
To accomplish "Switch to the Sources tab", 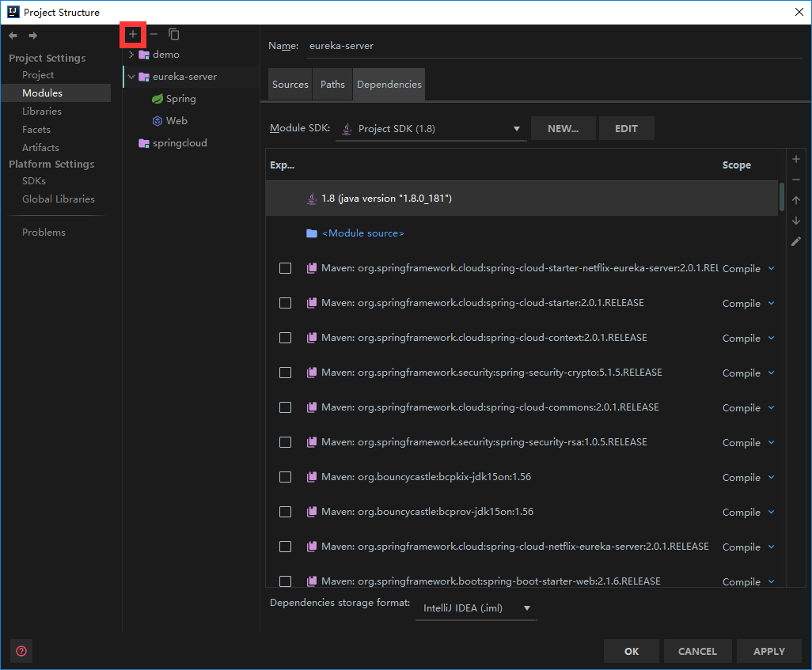I will [290, 84].
